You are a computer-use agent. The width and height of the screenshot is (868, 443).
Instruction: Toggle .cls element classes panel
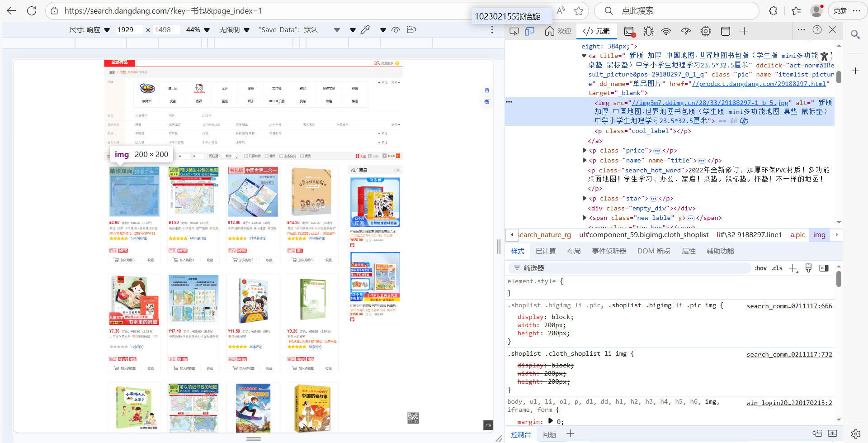(777, 268)
